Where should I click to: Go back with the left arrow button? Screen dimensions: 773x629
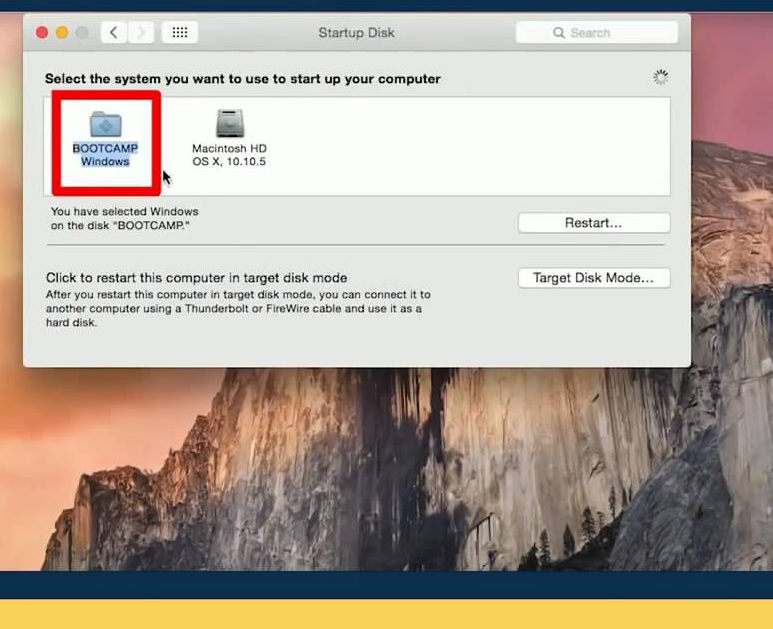point(114,33)
